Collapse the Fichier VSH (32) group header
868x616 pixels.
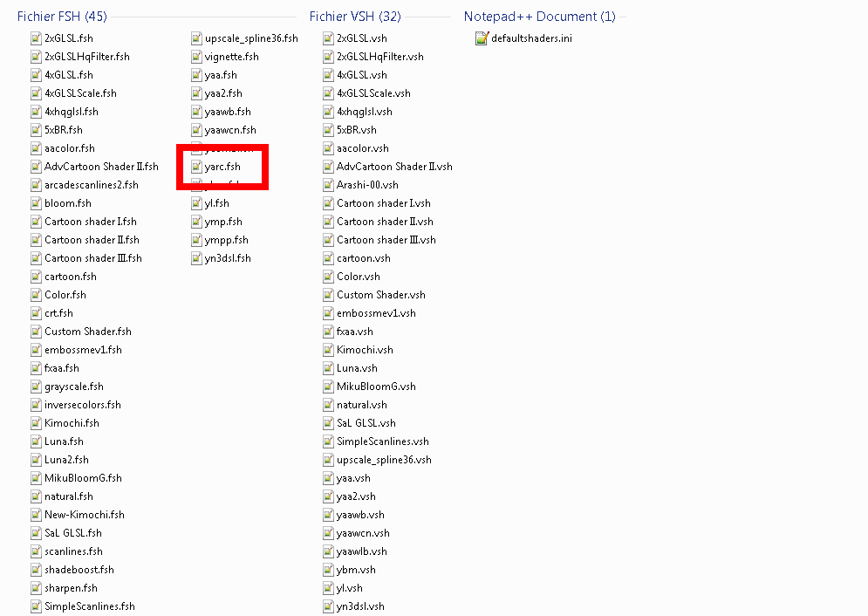[355, 17]
